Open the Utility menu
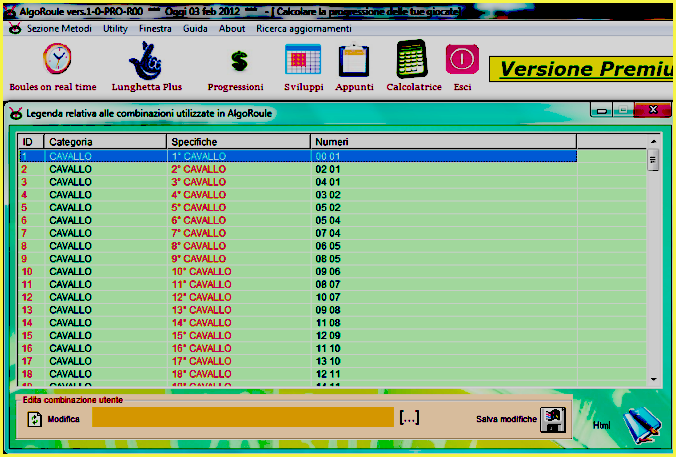Screen dimensions: 676x457 pos(115,29)
